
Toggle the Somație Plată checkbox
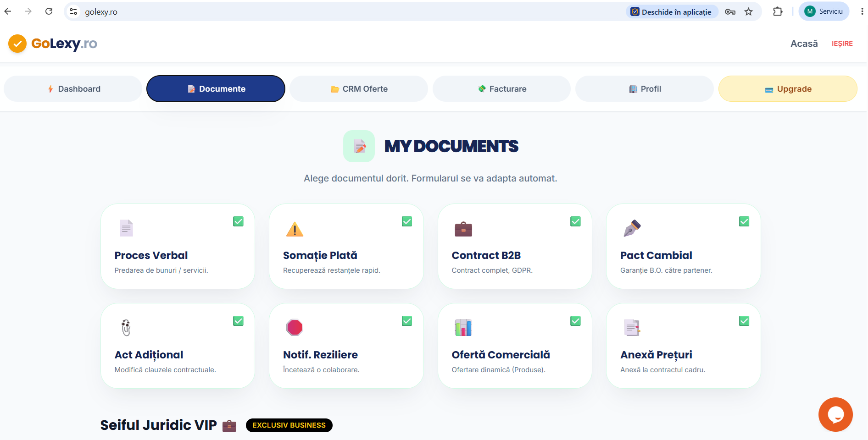[407, 221]
